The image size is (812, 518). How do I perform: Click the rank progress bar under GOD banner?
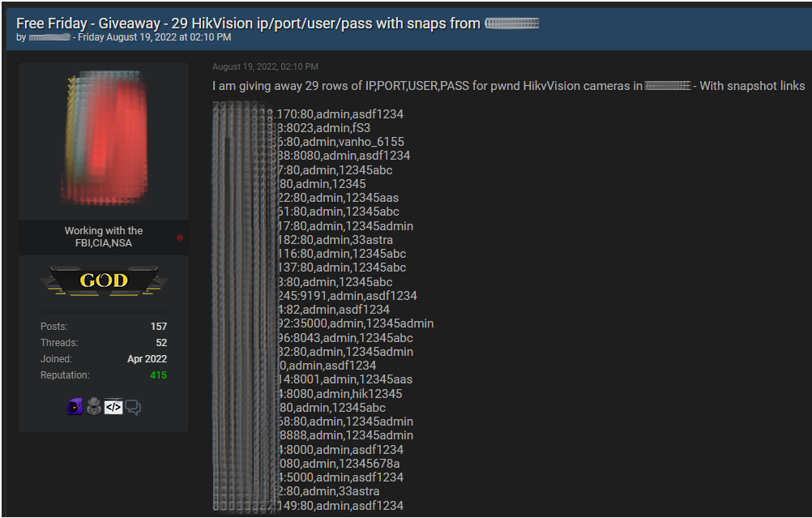point(104,310)
